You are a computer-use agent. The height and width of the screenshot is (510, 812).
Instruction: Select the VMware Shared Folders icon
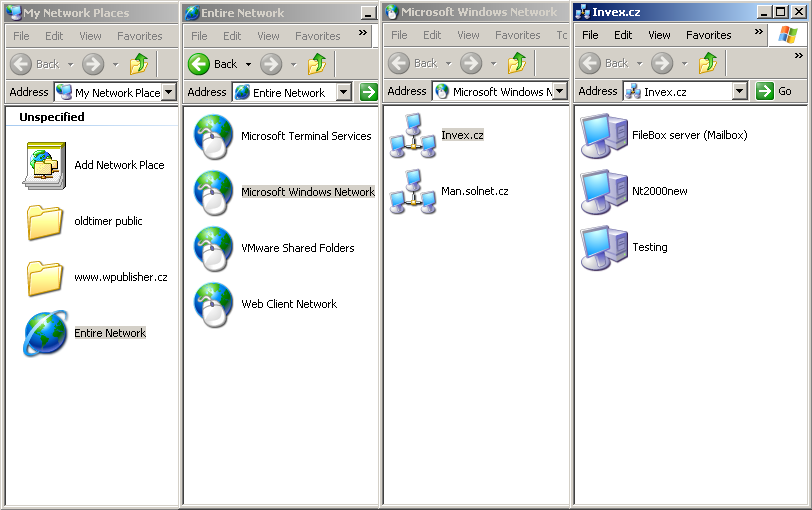(213, 249)
